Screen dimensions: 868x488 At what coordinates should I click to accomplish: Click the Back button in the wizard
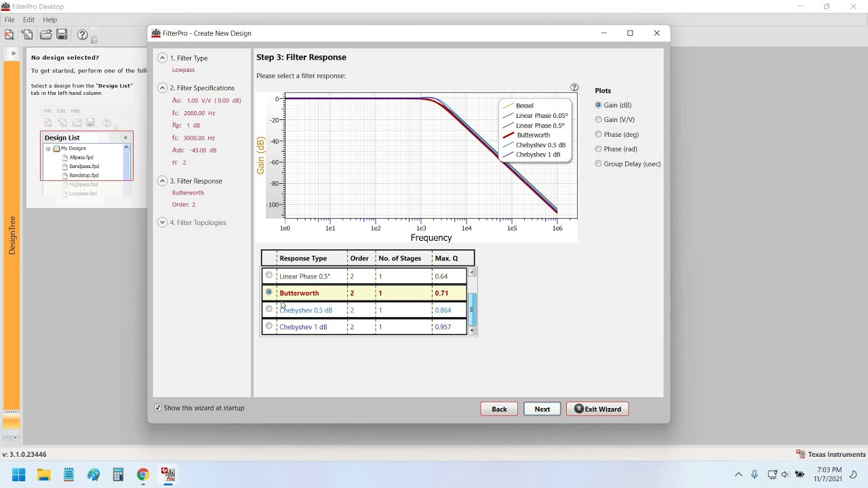click(499, 409)
